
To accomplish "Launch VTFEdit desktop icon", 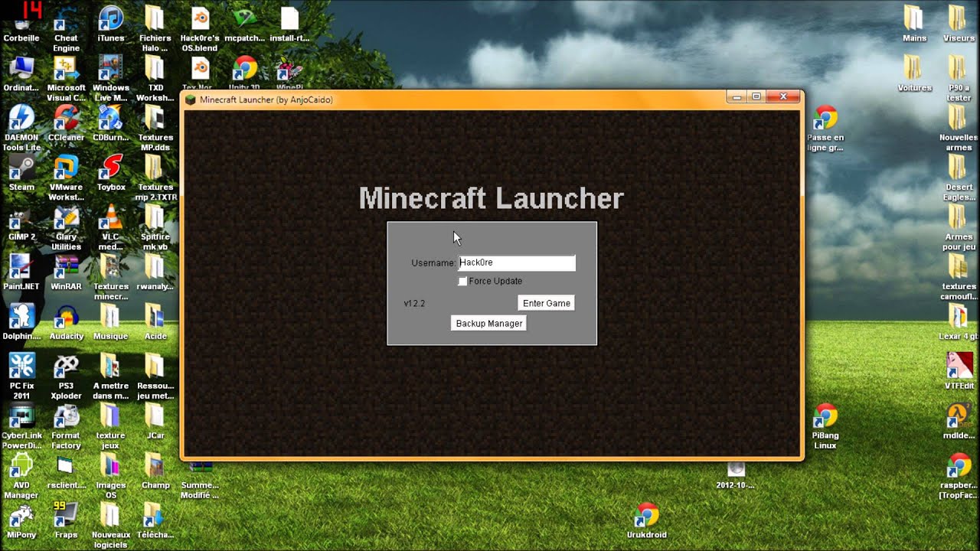I will (959, 371).
